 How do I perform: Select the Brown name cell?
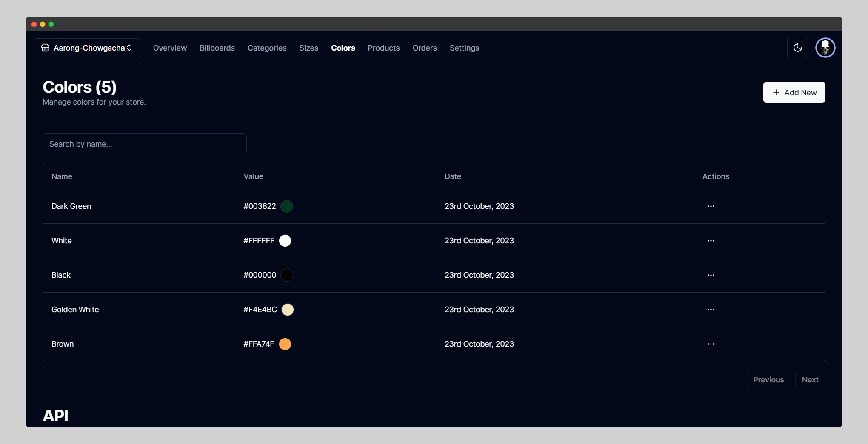(63, 344)
